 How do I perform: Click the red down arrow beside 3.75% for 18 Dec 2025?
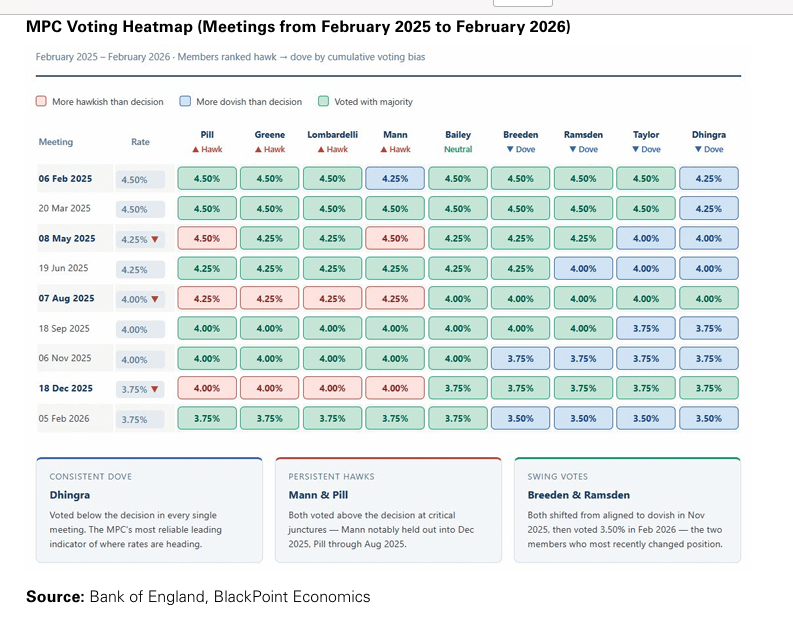(154, 390)
